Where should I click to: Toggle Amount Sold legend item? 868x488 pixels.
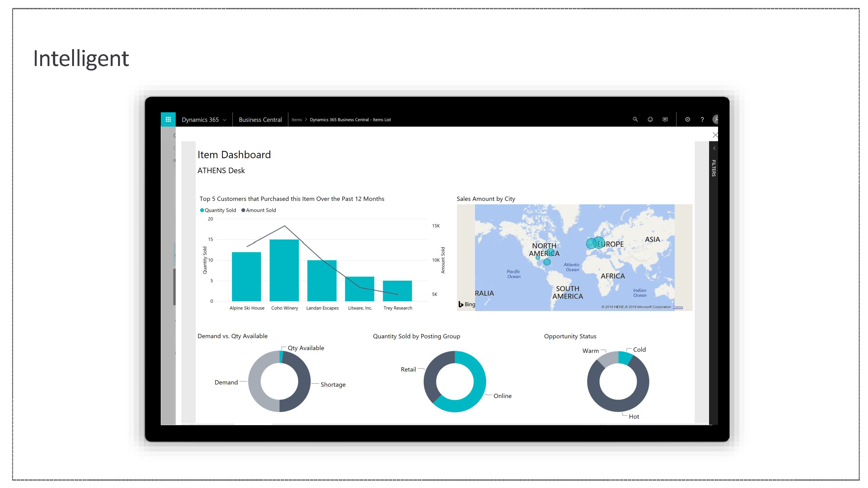point(259,210)
